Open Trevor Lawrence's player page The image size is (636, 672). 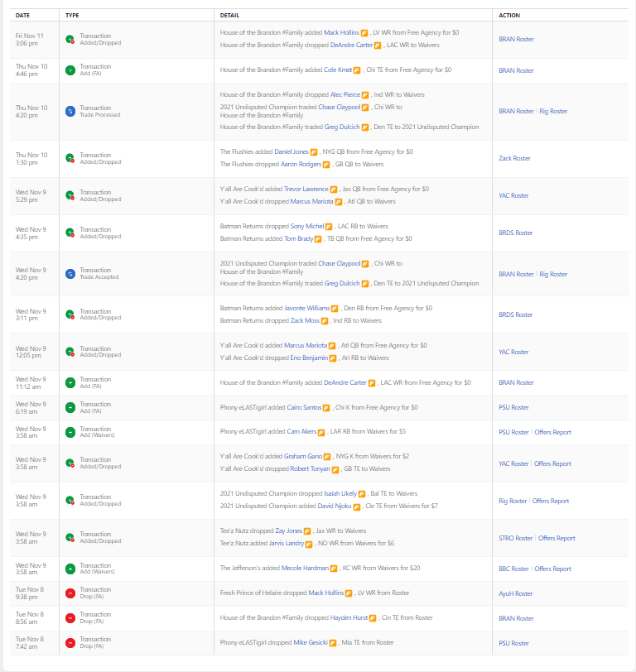pos(306,189)
